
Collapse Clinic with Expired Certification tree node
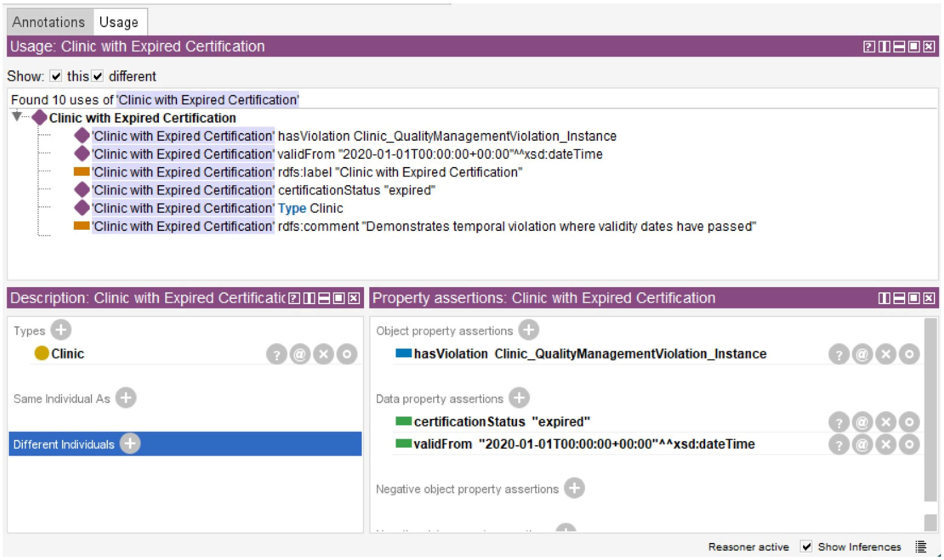[16, 117]
